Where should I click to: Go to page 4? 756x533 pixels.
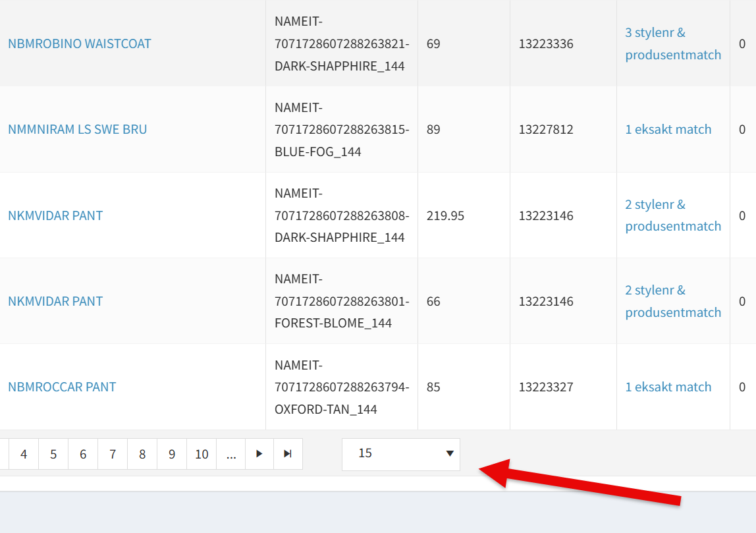24,454
